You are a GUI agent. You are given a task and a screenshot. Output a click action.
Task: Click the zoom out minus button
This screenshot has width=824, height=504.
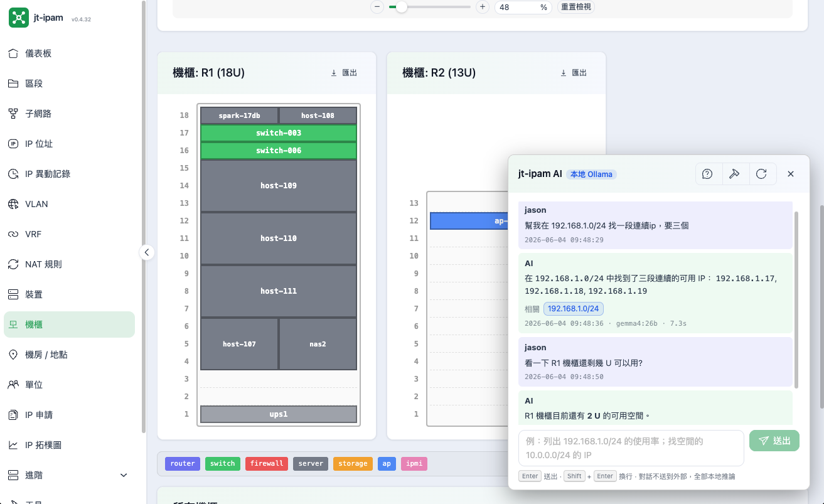(377, 7)
